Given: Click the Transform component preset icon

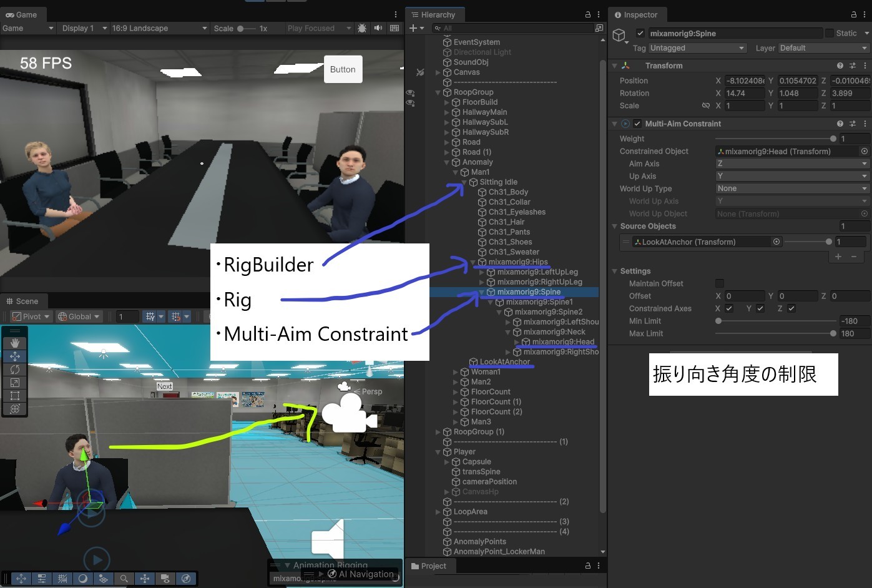Looking at the screenshot, I should 853,66.
